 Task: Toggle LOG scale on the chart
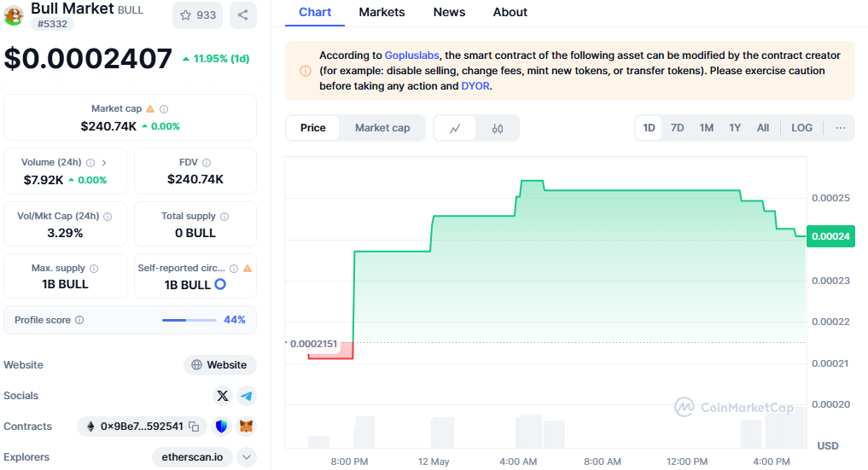point(801,128)
